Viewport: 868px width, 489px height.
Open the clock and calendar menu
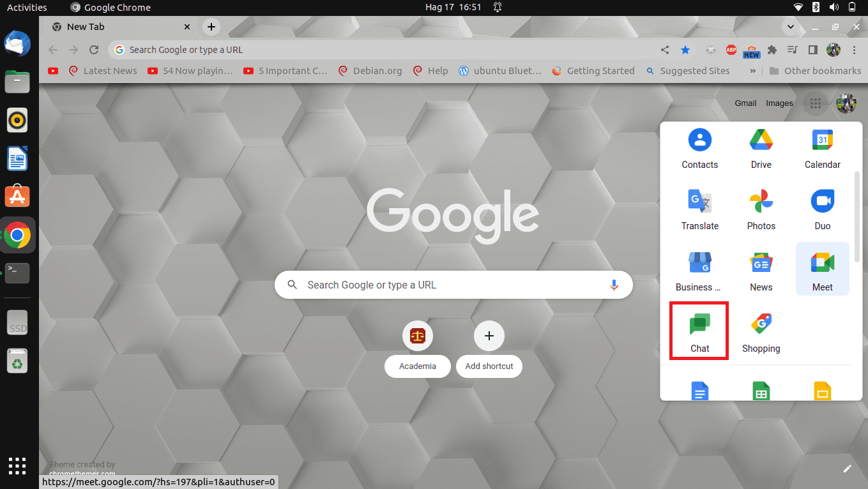click(453, 8)
